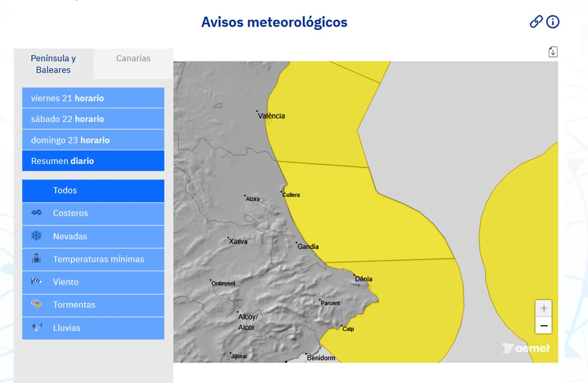This screenshot has width=588, height=383.
Task: Zoom in on the map
Action: 543,308
